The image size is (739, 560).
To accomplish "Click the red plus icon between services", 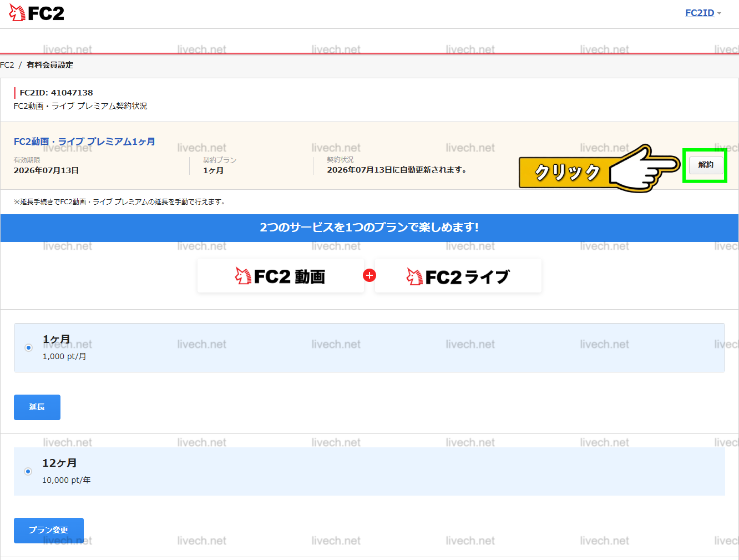I will [x=369, y=275].
